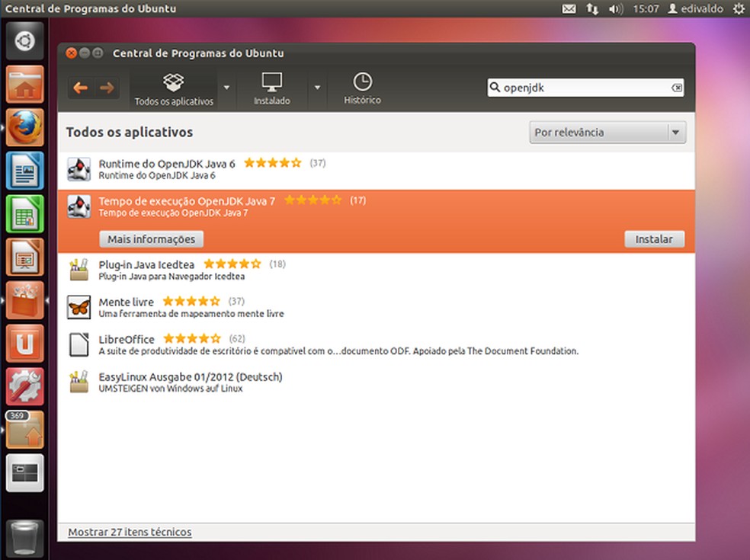This screenshot has width=750, height=560.
Task: Click the mail envelope indicator in top panel
Action: (569, 8)
